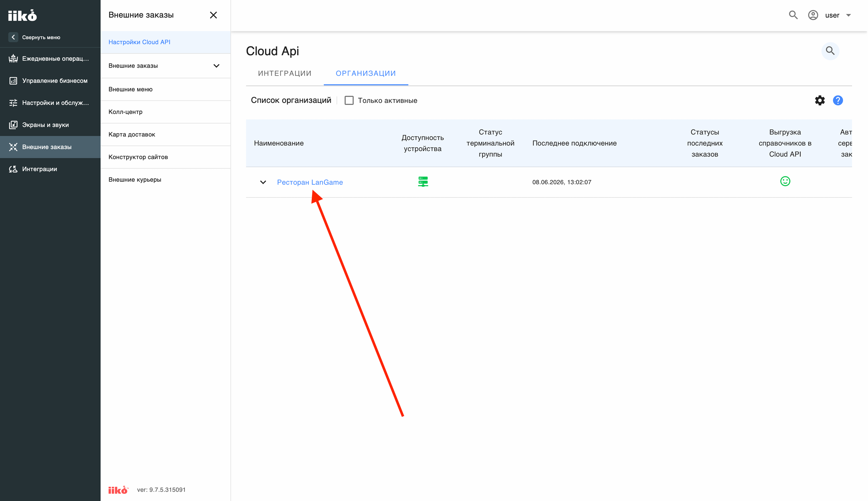The height and width of the screenshot is (501, 868).
Task: Collapse menu via Свернуть меню button
Action: coord(35,37)
